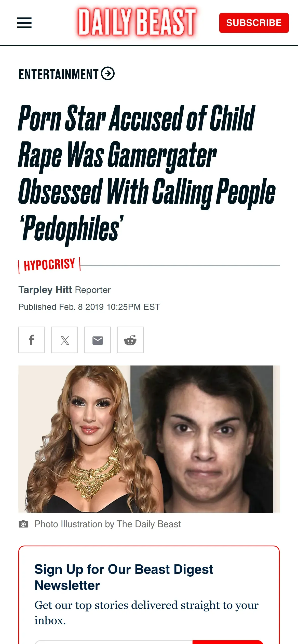Viewport: 298px width, 644px height.
Task: Click the circled arrow beside Entertainment
Action: 108,74
